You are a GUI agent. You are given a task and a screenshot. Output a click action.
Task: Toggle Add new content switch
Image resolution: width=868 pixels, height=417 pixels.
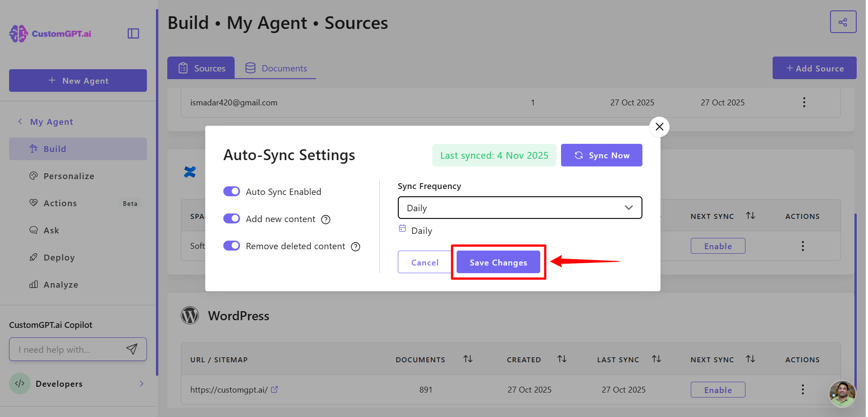click(x=231, y=218)
